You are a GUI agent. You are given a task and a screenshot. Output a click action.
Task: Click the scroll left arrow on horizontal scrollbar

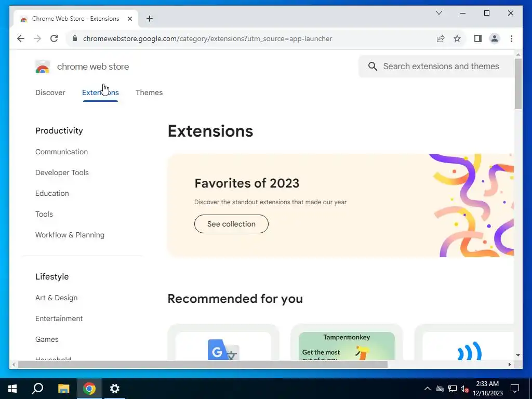coord(14,364)
